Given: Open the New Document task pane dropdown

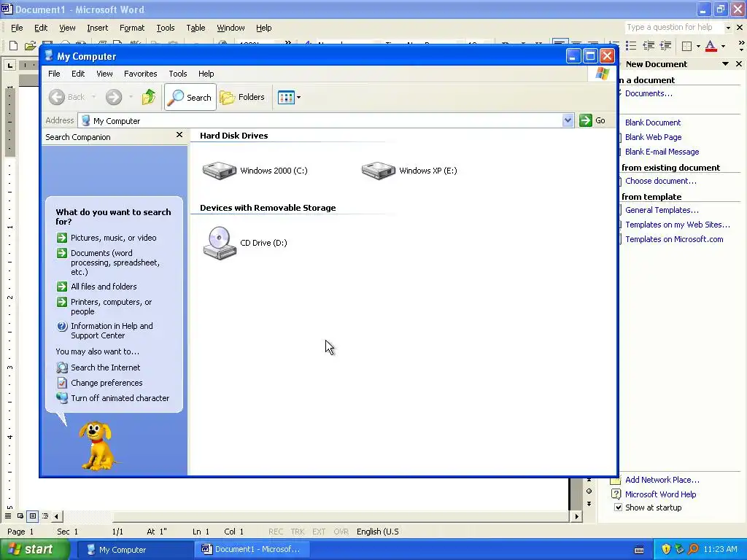Looking at the screenshot, I should (725, 64).
